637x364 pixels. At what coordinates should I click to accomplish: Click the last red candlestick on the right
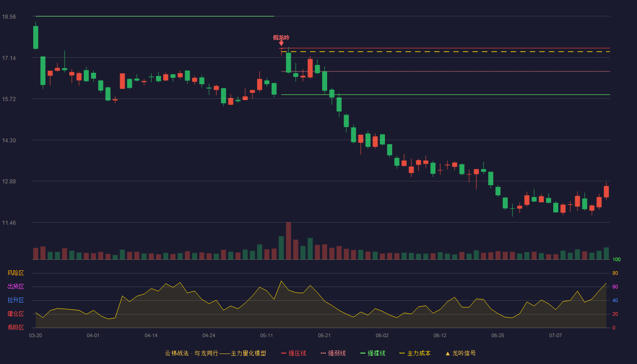pos(606,192)
